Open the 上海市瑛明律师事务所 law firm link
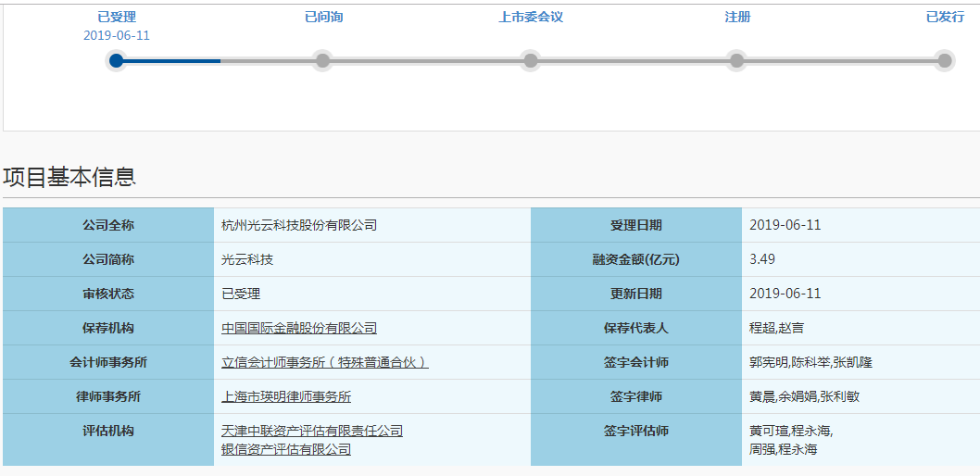The image size is (980, 476). [x=286, y=396]
